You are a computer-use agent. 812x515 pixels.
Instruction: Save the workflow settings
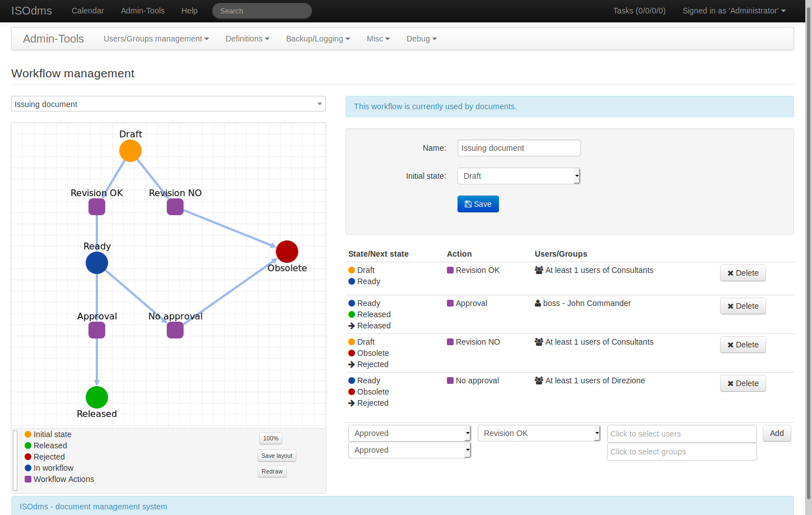point(478,204)
